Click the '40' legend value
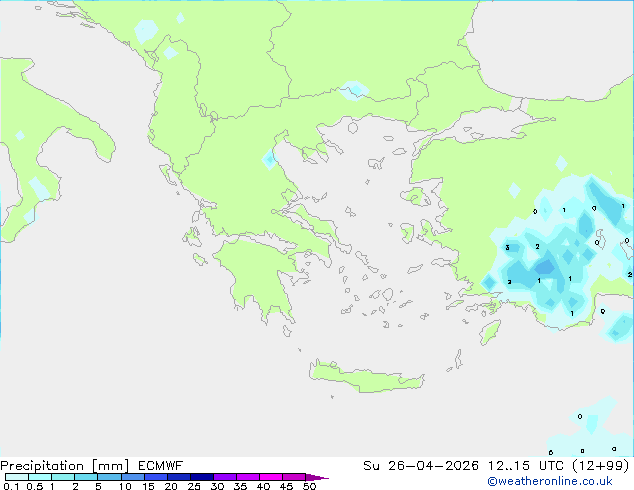Image resolution: width=634 pixels, height=490 pixels. (263, 486)
